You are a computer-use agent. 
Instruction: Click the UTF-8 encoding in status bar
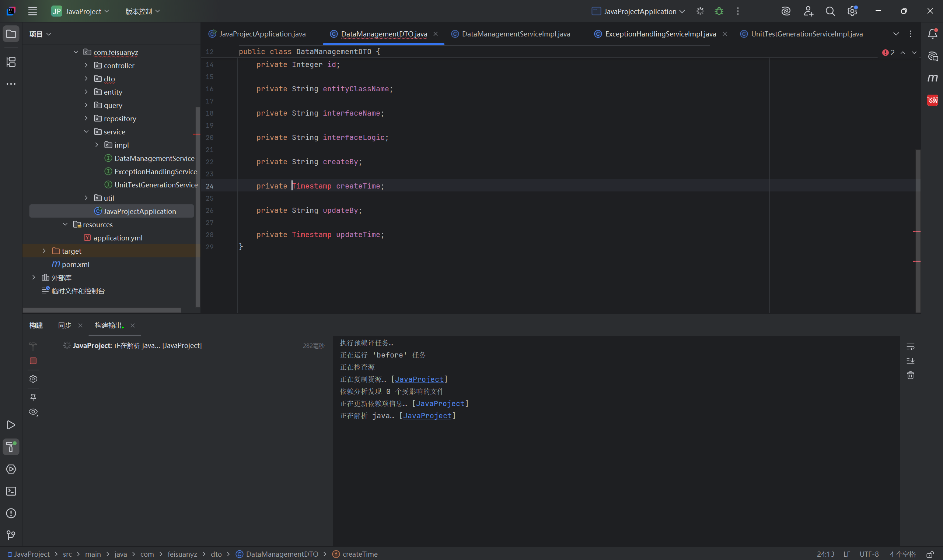[x=869, y=554]
